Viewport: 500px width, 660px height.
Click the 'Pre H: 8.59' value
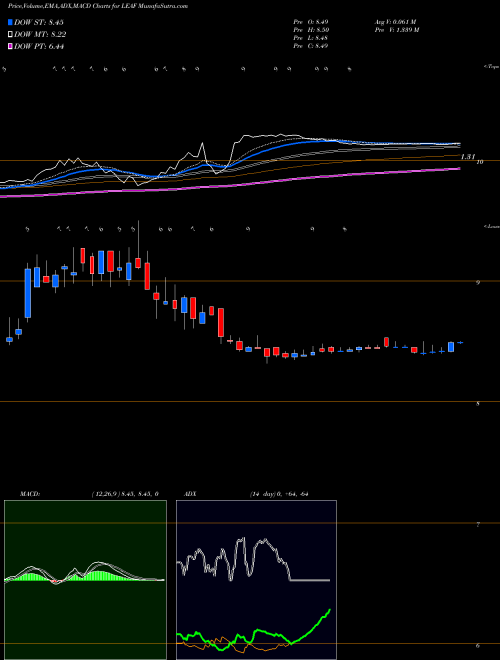point(311,30)
